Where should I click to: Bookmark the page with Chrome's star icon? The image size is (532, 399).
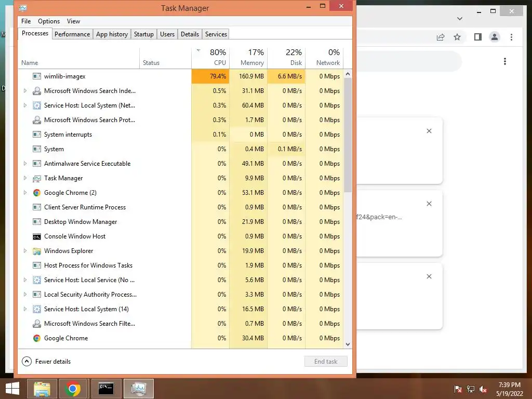[457, 37]
